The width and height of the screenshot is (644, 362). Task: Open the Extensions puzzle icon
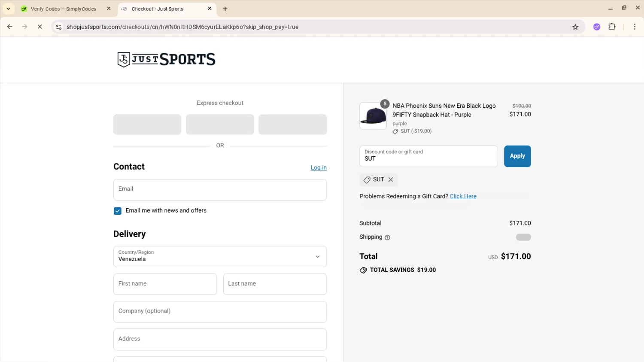[x=612, y=27]
